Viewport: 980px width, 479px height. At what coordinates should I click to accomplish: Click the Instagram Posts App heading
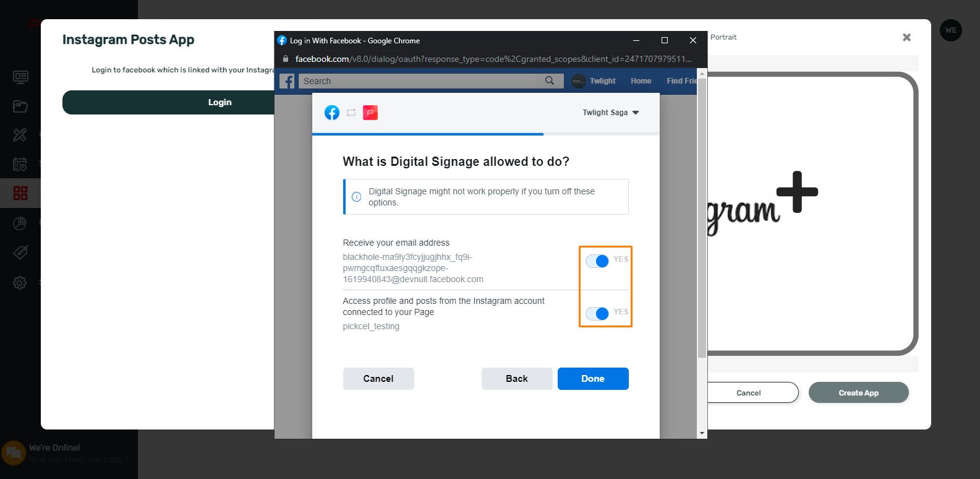click(x=128, y=40)
